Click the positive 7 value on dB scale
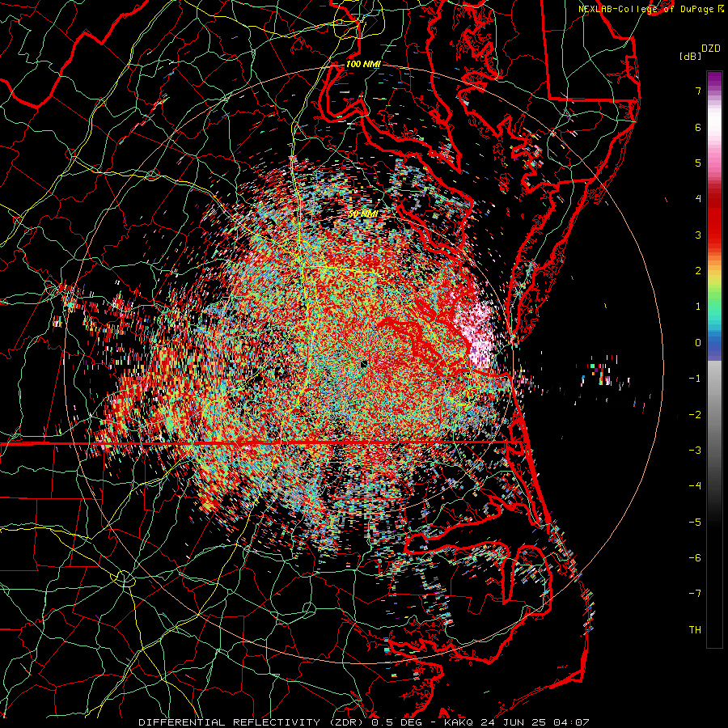728x728 pixels. coord(698,91)
